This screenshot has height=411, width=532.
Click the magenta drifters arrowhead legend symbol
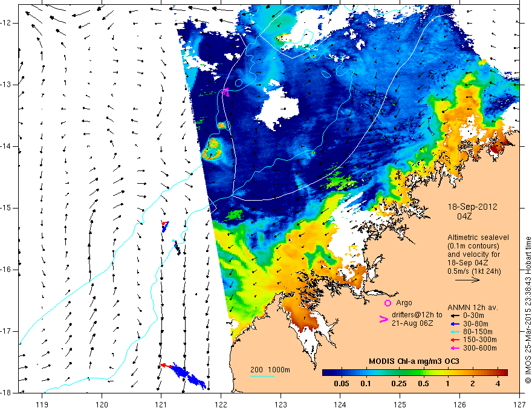coord(383,319)
